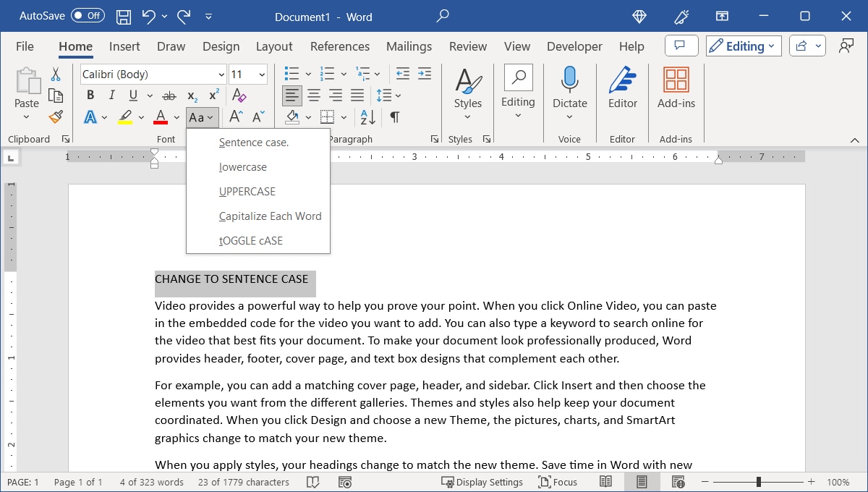Switch to Print Layout view toggle
This screenshot has height=492, width=868.
640,481
